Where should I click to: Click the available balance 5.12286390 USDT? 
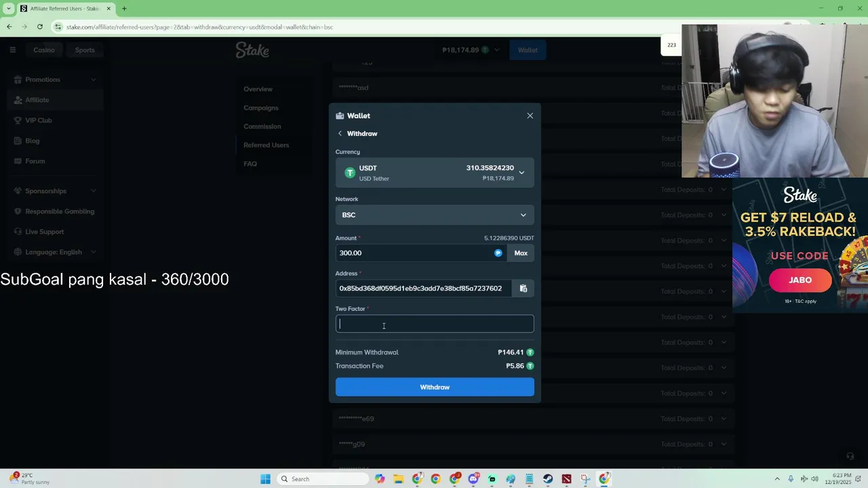click(x=509, y=238)
